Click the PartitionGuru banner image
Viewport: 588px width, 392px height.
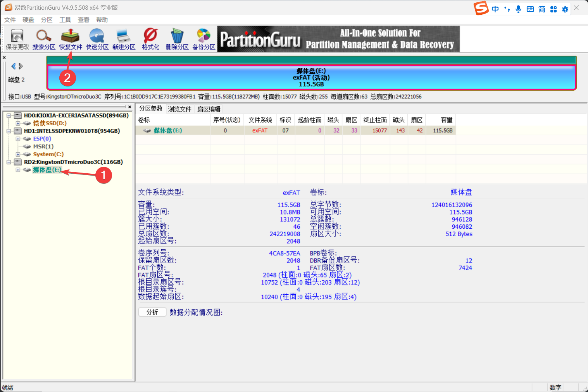click(338, 39)
